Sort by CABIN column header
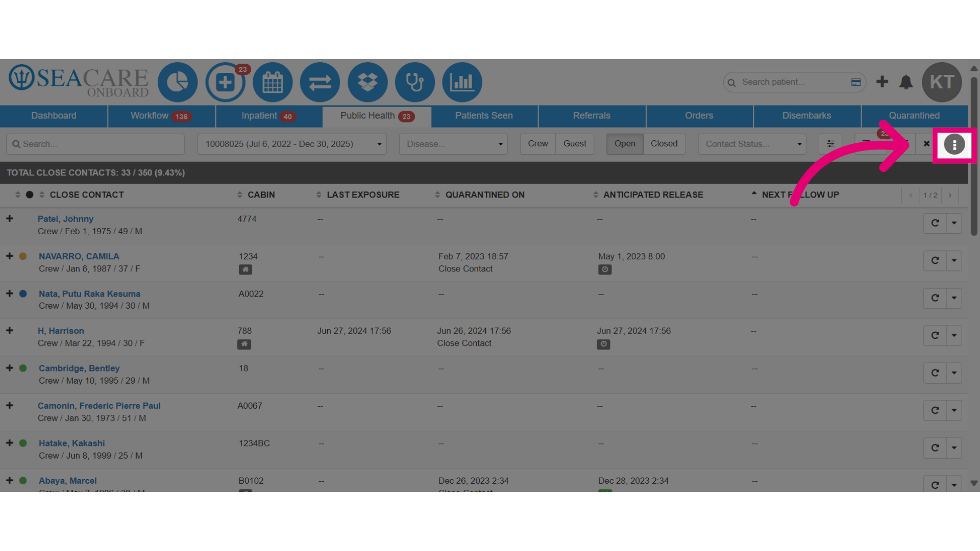The height and width of the screenshot is (551, 980). point(261,195)
